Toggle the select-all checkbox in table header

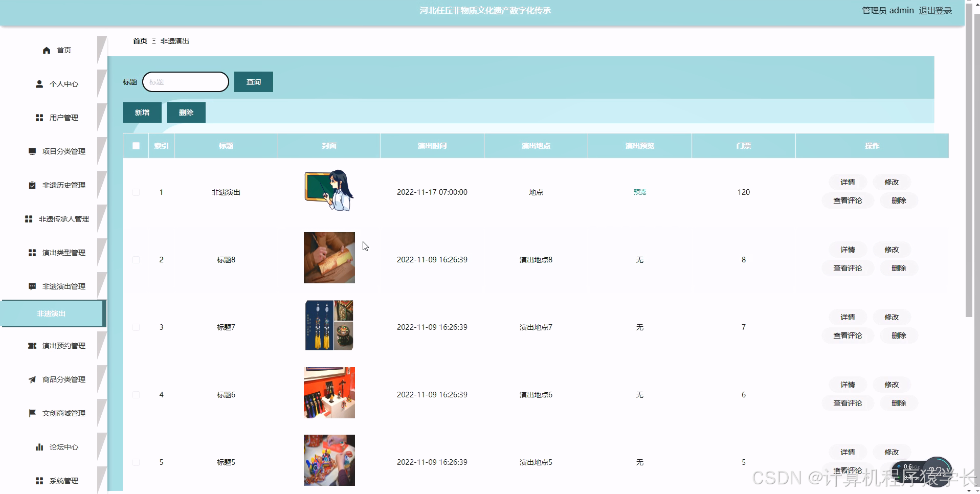click(x=136, y=146)
